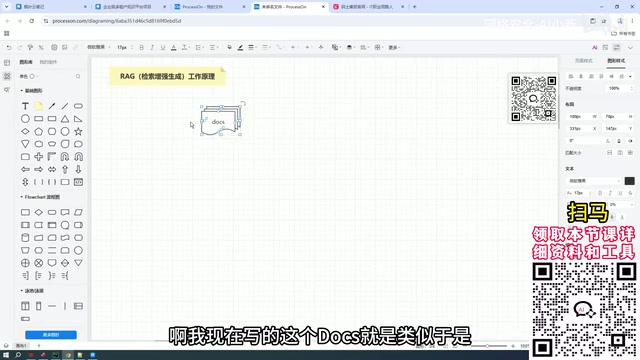
Task: Select the left arrow shape
Action: click(x=25, y=169)
